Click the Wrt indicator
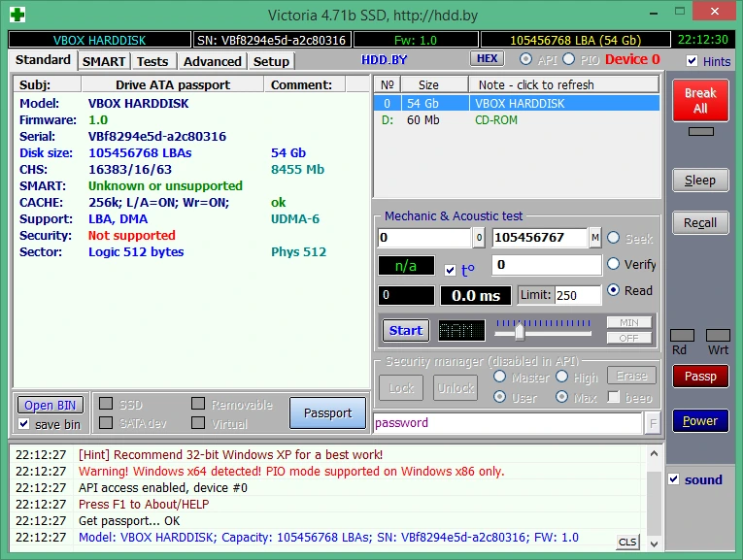The image size is (743, 560). [x=718, y=336]
